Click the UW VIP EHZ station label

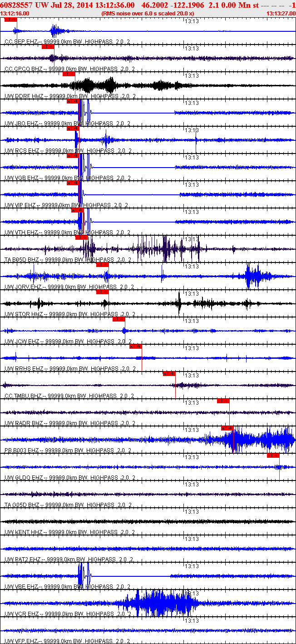pyautogui.click(x=66, y=205)
